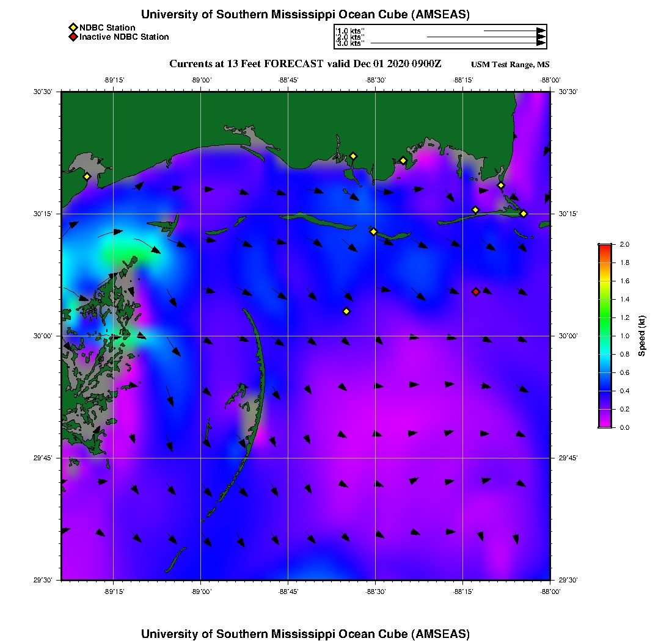Screen dimensions: 672x641
Task: Click the yellow NDBC Station legend diamond
Action: coord(73,27)
